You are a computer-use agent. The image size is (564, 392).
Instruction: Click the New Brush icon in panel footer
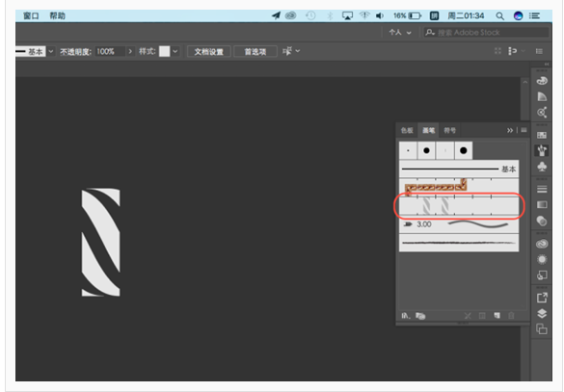(497, 316)
